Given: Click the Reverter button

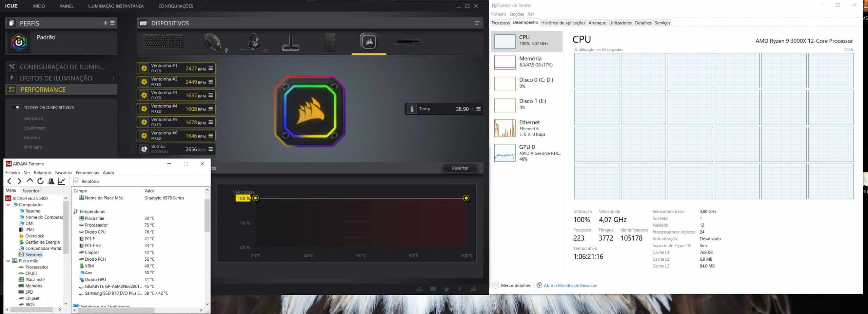Looking at the screenshot, I should click(460, 168).
